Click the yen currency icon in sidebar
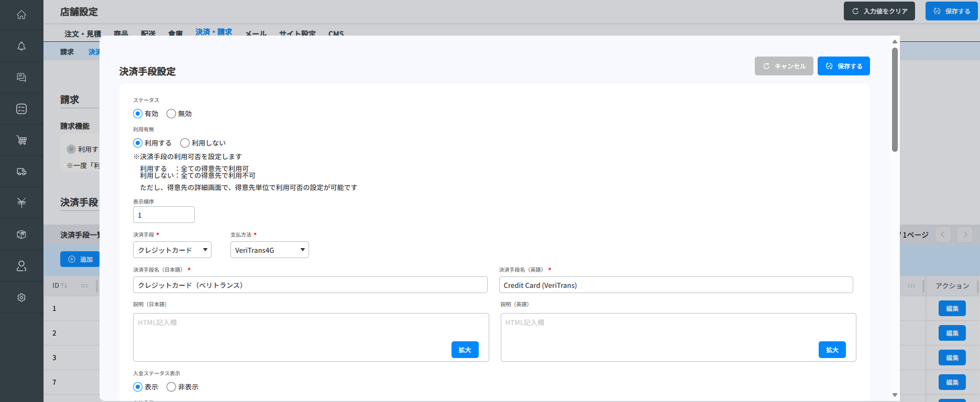This screenshot has height=402, width=980. 21,203
